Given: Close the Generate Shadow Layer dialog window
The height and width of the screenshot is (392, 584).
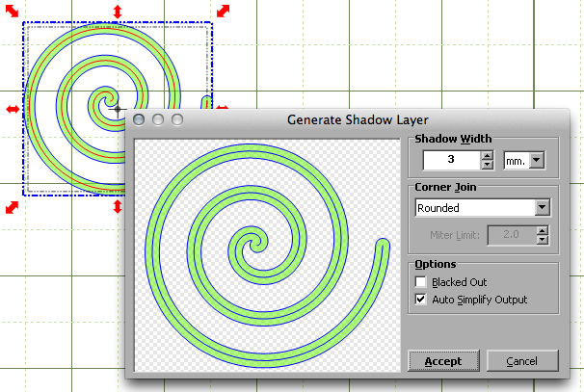Looking at the screenshot, I should (x=139, y=119).
